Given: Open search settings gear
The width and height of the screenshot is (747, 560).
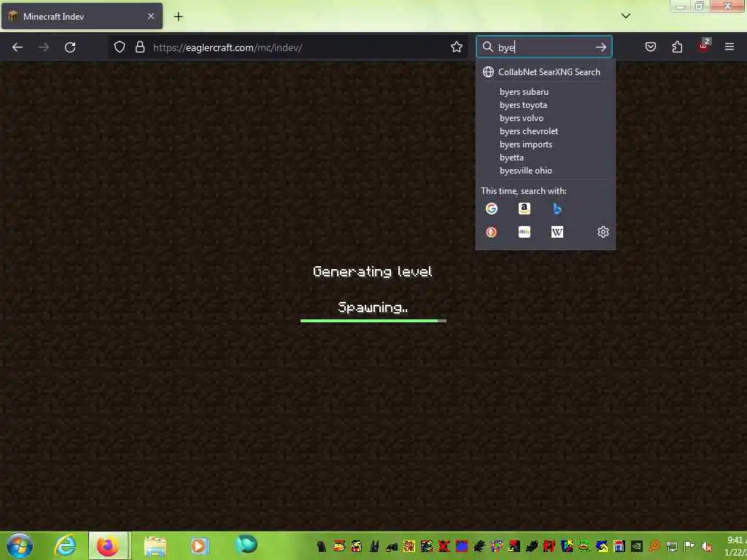Looking at the screenshot, I should point(603,232).
